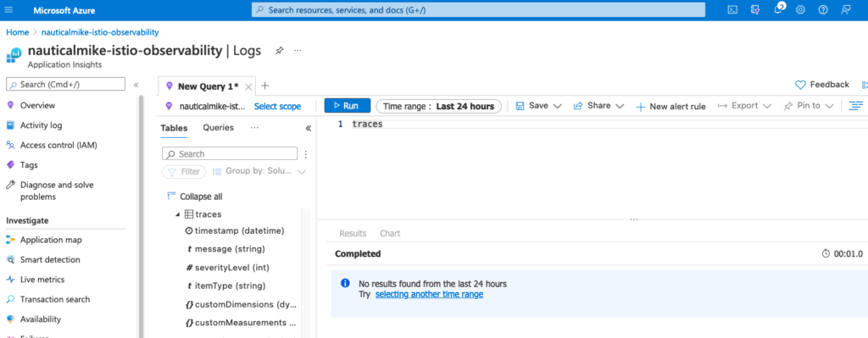868x338 pixels.
Task: Open Cloud Shell from top bar
Action: [x=732, y=10]
